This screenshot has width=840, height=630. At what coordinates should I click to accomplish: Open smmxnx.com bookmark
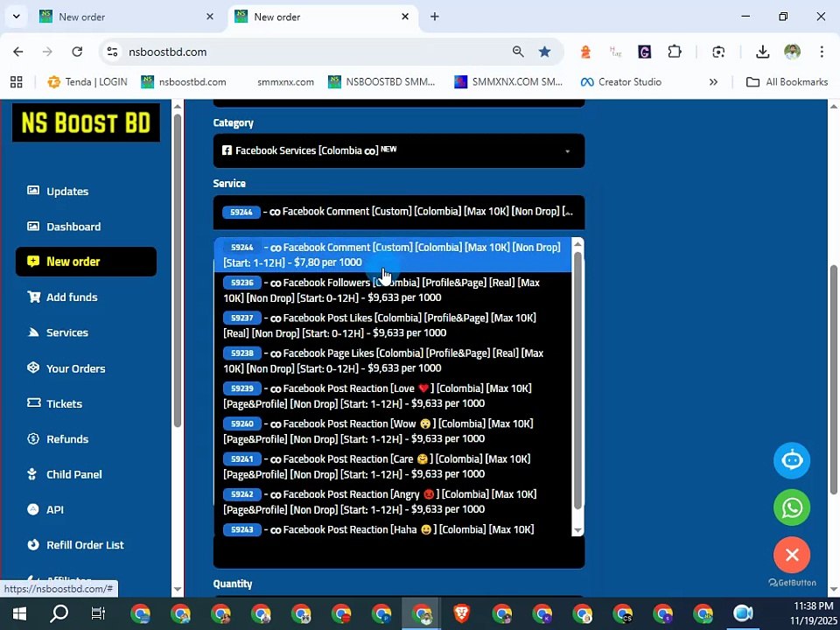point(285,82)
